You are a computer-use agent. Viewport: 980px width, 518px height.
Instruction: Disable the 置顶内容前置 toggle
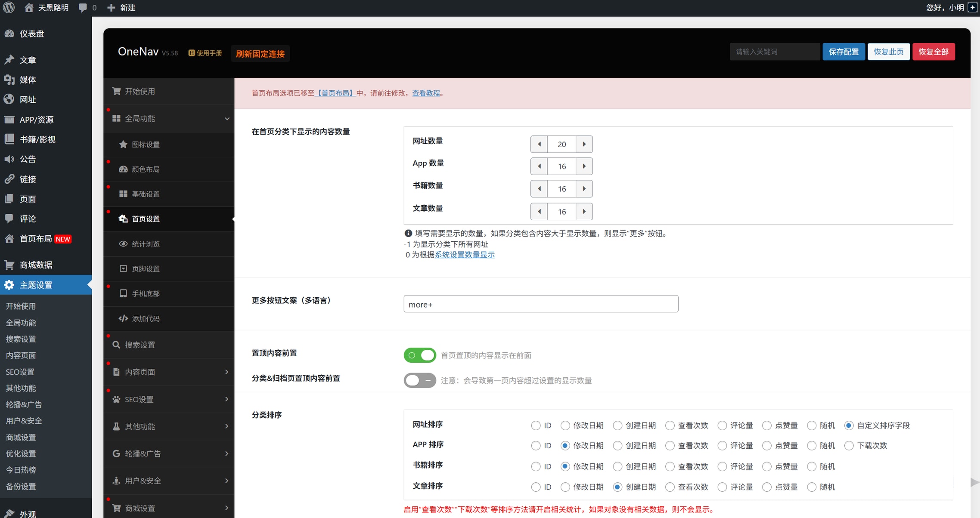(419, 355)
